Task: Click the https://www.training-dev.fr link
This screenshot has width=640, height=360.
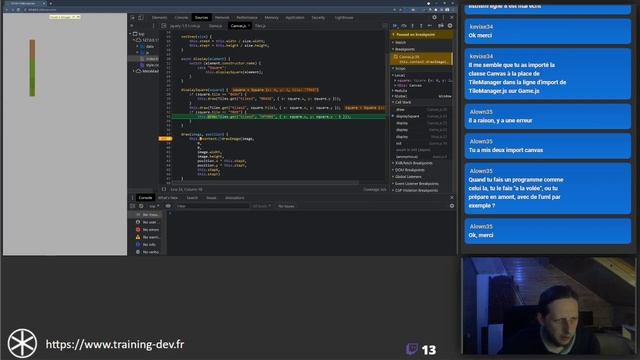Action: click(115, 344)
